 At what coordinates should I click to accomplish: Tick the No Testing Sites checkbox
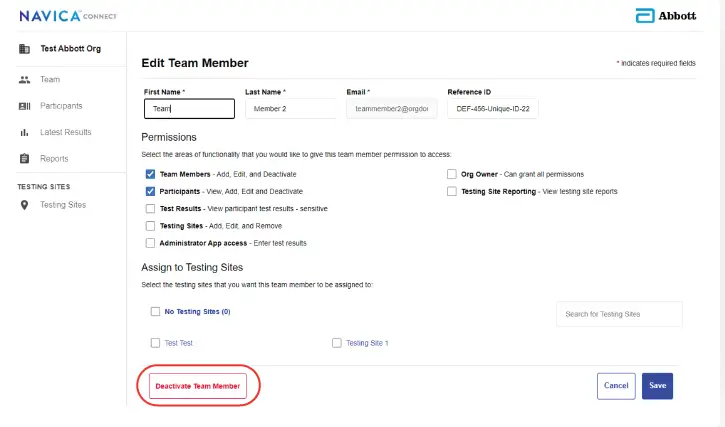(155, 311)
